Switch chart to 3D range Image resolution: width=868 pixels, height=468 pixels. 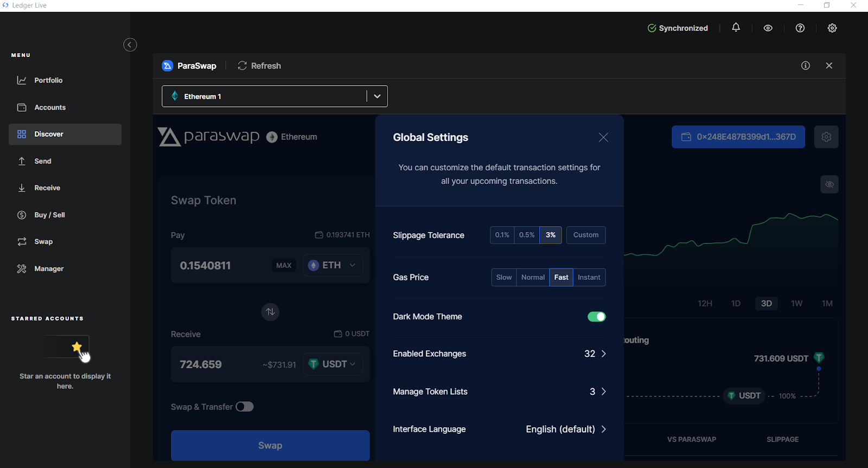pos(767,303)
